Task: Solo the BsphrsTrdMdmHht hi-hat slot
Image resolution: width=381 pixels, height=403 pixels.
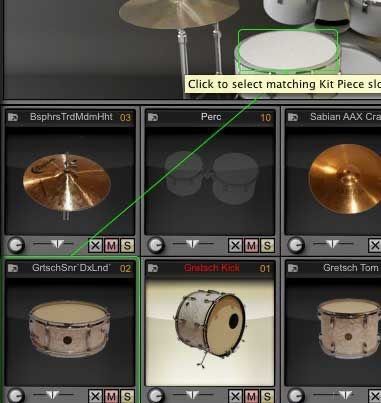Action: click(x=127, y=246)
